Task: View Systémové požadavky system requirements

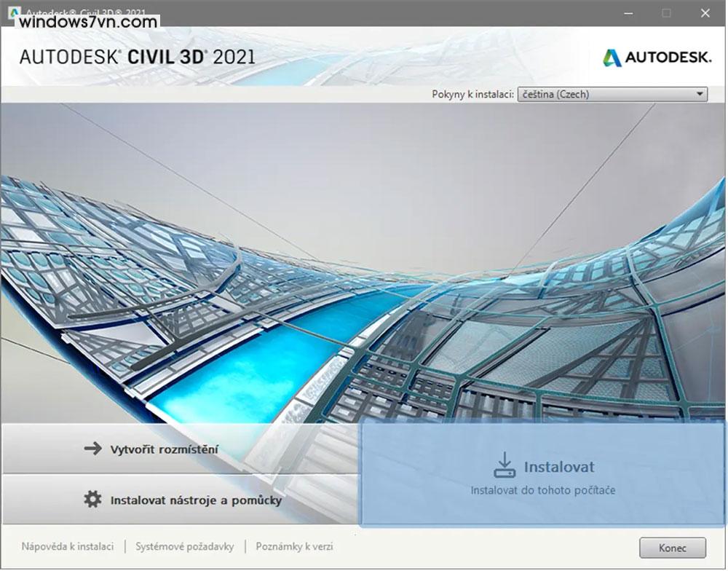Action: pos(184,546)
